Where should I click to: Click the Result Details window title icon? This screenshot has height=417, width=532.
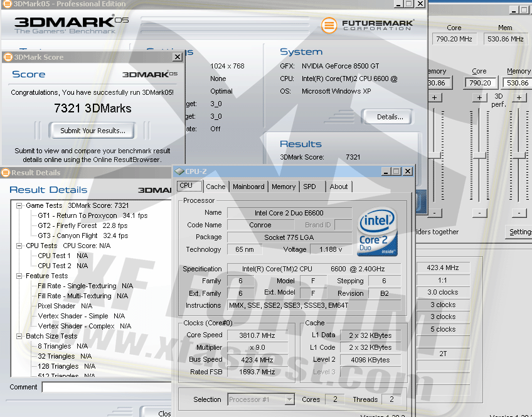(x=6, y=173)
